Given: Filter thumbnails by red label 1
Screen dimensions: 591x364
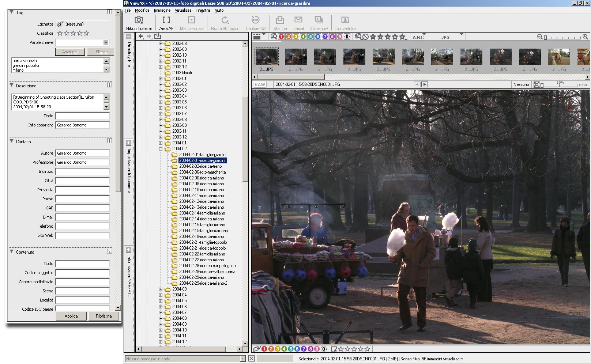Looking at the screenshot, I should [x=281, y=37].
